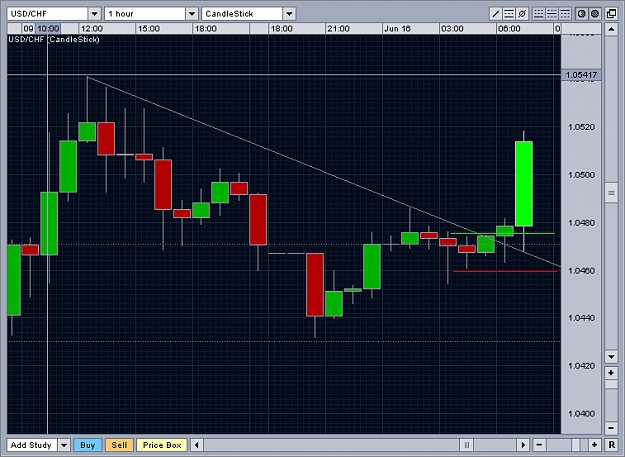
Task: Select the trend line drawing tool
Action: pyautogui.click(x=495, y=14)
